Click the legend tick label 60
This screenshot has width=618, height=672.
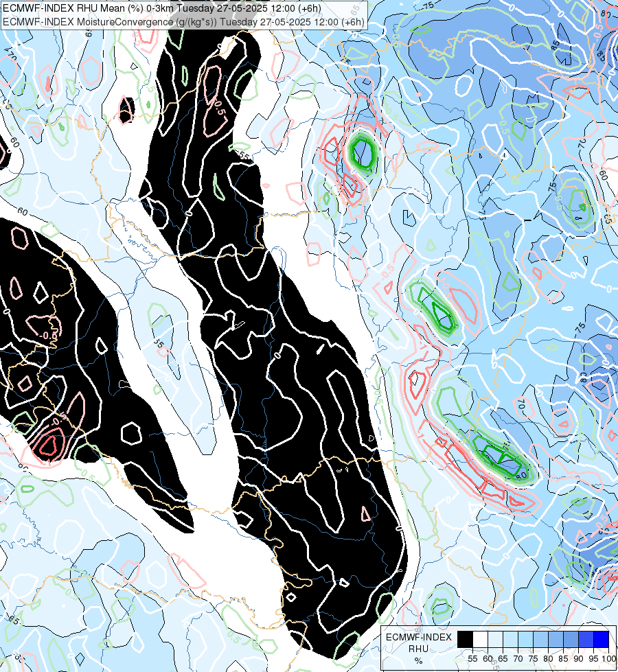tap(488, 659)
